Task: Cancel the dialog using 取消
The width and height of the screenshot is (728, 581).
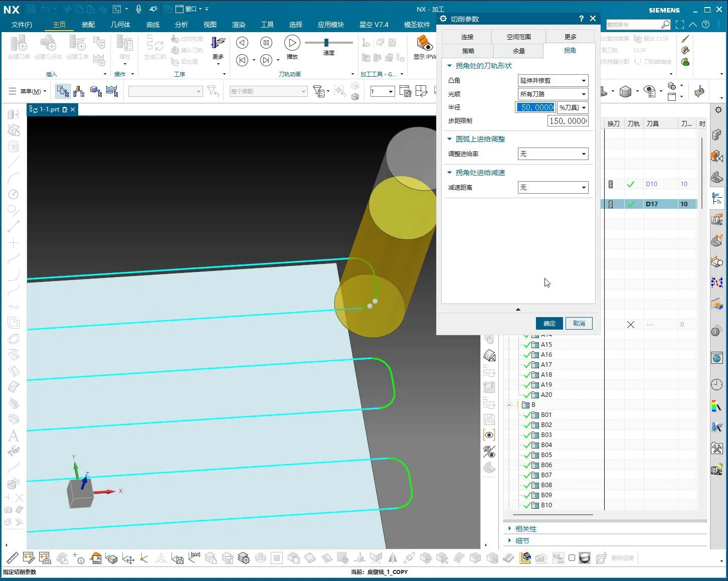Action: tap(579, 323)
